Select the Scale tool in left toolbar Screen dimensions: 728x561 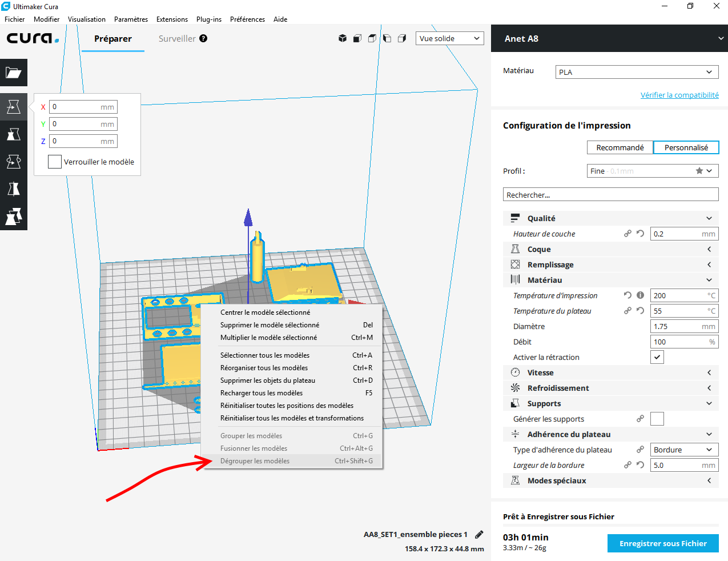14,134
